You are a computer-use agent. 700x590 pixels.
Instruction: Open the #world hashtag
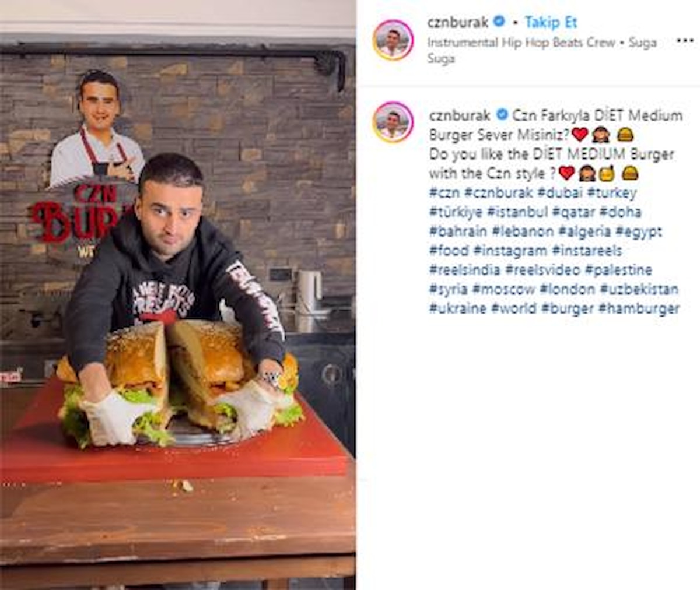click(514, 308)
